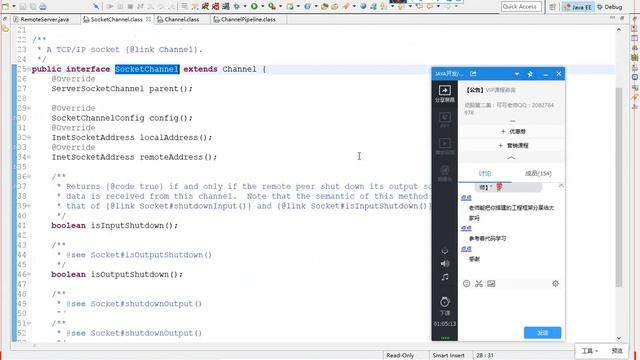
Task: Click the microphone icon in the chat sidebar
Action: pos(445,251)
